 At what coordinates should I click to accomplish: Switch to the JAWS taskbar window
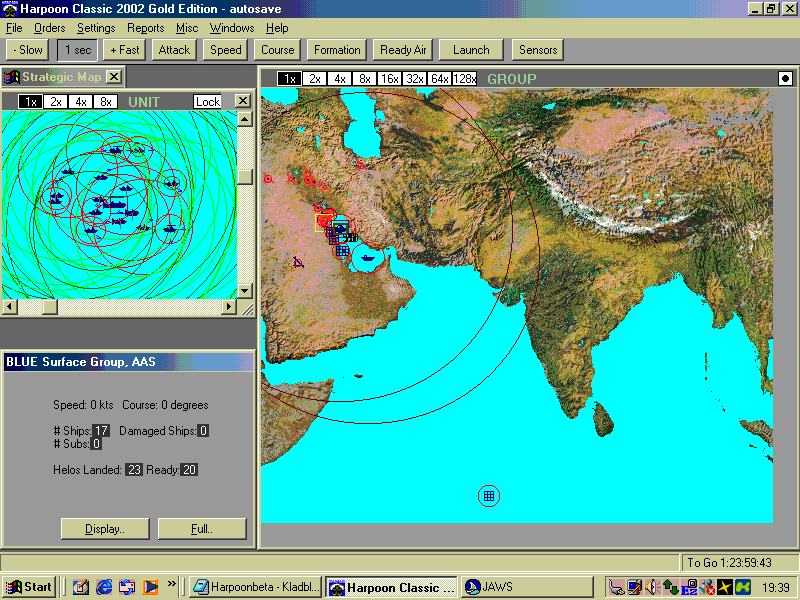coord(528,587)
